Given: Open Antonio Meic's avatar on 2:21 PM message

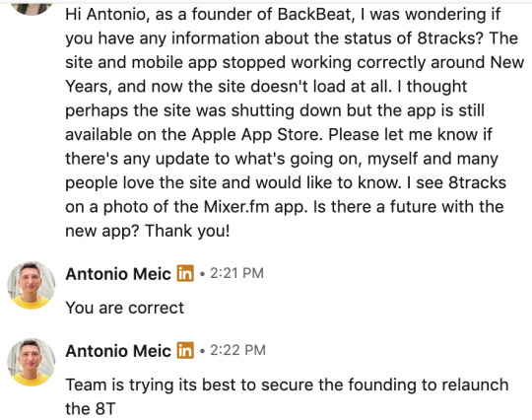Looking at the screenshot, I should click(x=32, y=285).
